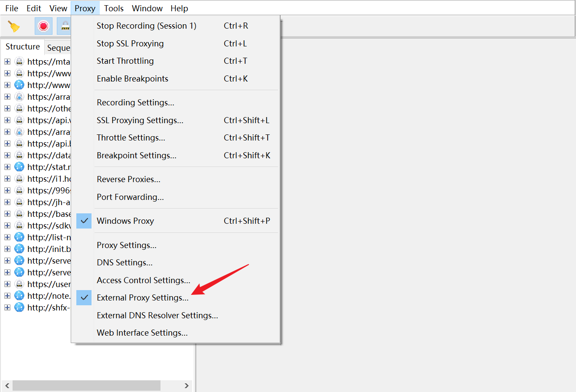Screen dimensions: 576x392
Task: Switch to the Sequence tab
Action: pyautogui.click(x=59, y=48)
